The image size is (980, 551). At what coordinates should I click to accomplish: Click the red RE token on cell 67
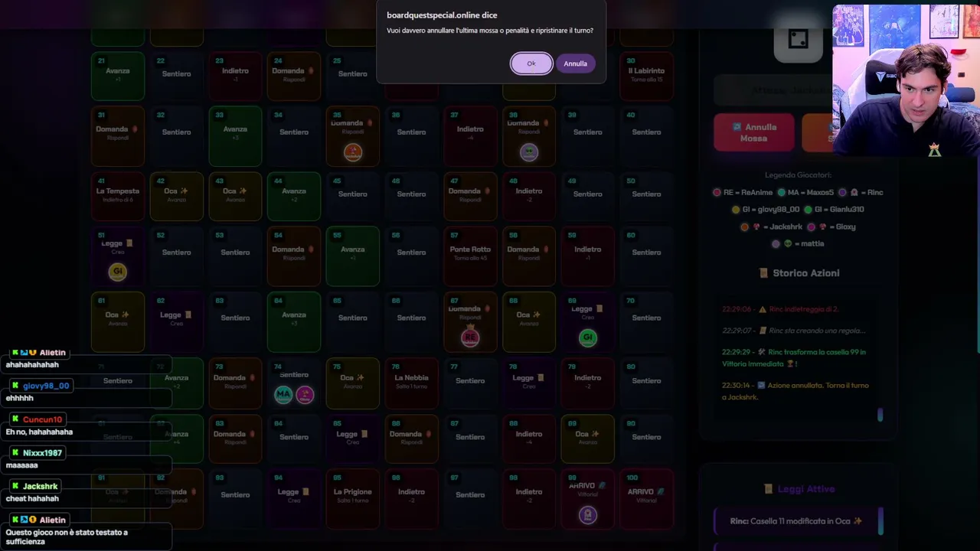click(470, 337)
